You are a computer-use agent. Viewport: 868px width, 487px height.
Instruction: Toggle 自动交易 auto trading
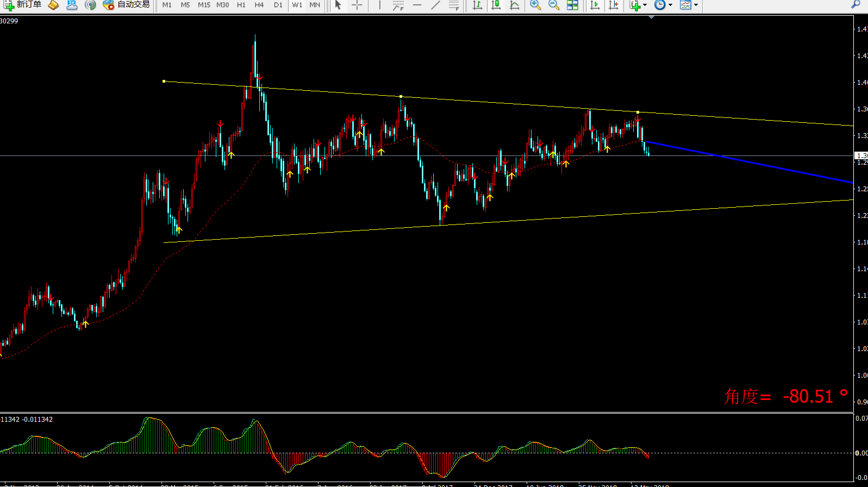click(x=126, y=5)
